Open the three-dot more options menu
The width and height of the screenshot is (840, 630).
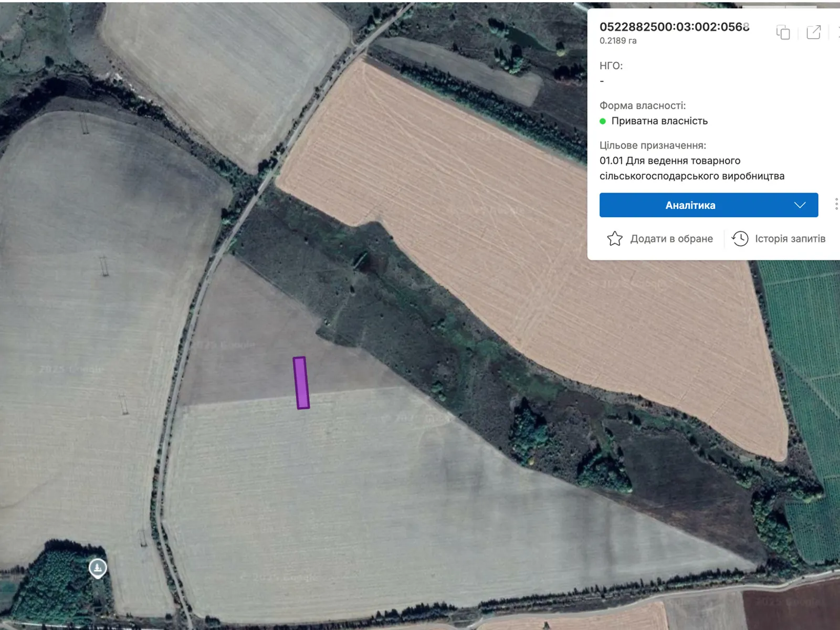click(836, 204)
